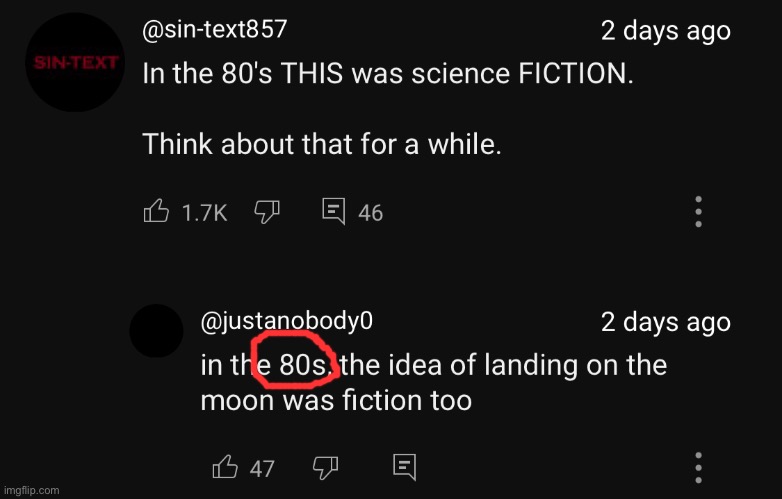Viewport: 782px width, 499px height.
Task: Click the imgflip.com watermark
Action: (31, 491)
